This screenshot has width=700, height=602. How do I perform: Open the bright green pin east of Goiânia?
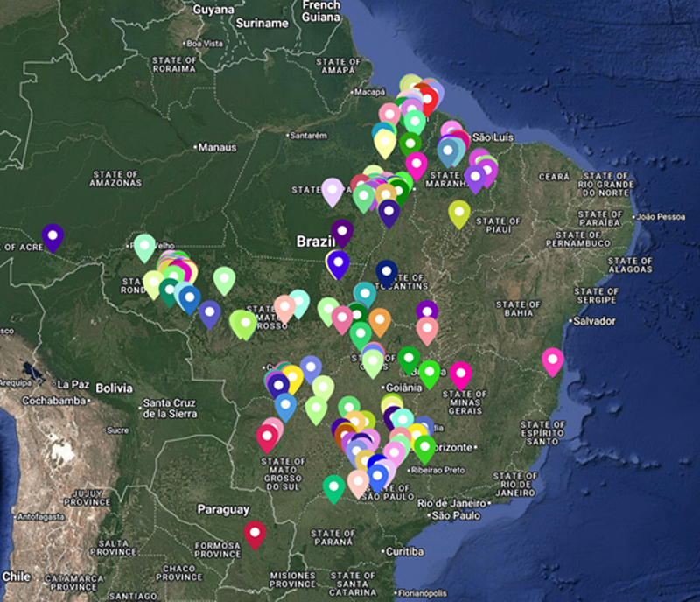tap(429, 372)
